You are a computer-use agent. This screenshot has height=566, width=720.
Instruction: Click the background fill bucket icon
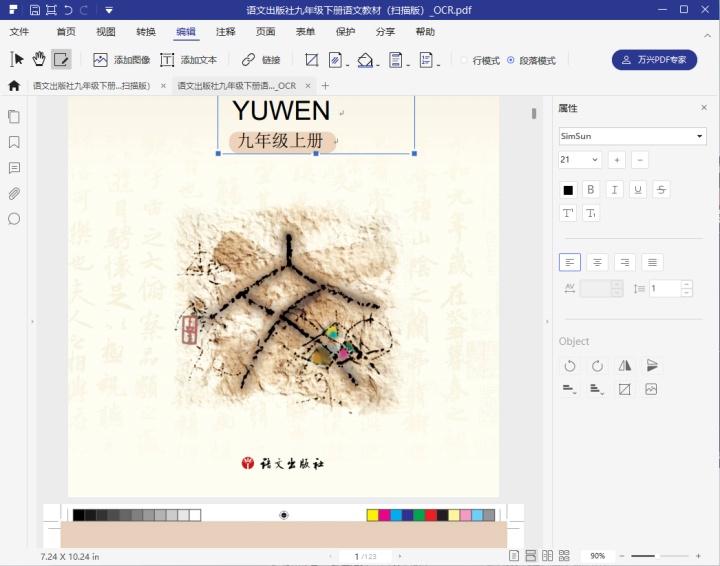pyautogui.click(x=365, y=60)
